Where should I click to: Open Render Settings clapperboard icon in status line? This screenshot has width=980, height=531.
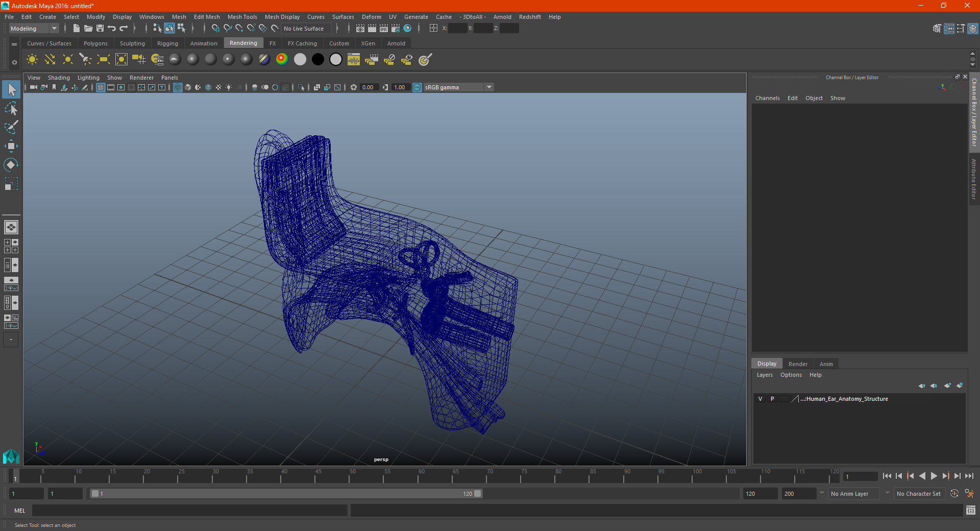[x=396, y=29]
